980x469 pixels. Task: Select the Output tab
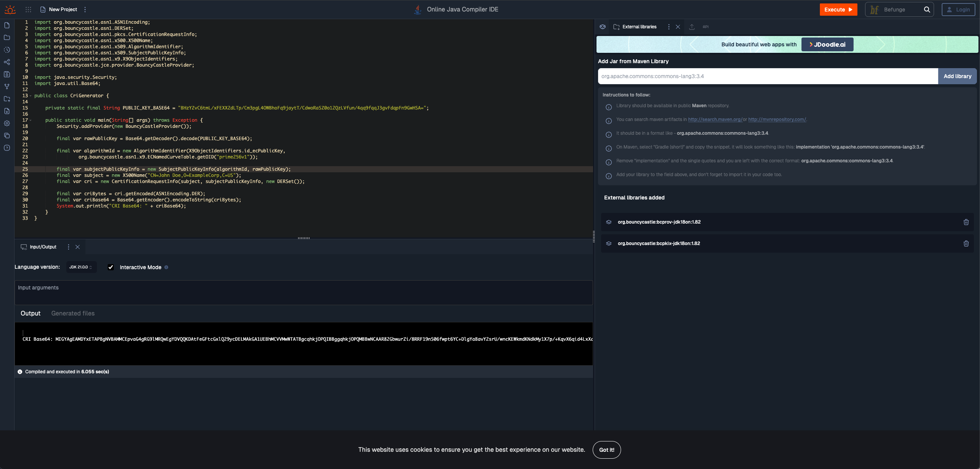click(30, 313)
